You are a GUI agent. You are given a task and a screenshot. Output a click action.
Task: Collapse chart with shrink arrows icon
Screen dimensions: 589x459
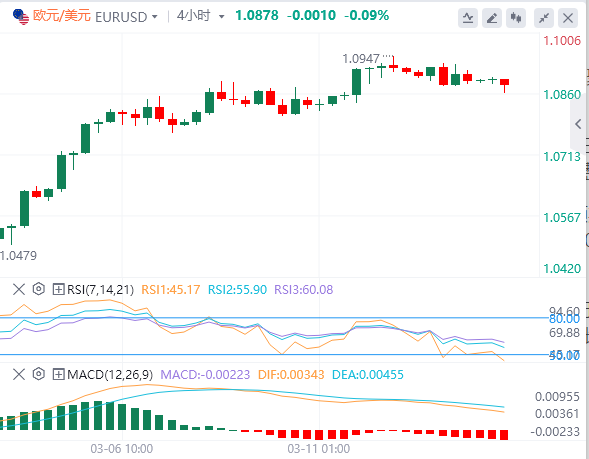click(x=544, y=18)
